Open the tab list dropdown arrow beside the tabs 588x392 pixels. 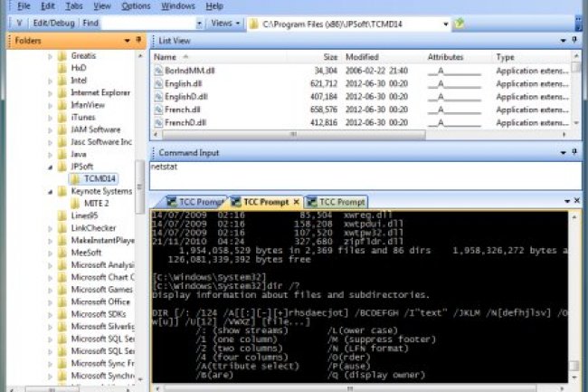coord(567,202)
